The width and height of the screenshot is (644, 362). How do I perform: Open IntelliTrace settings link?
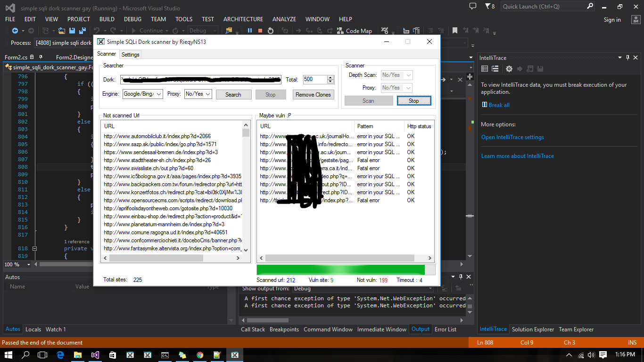pos(512,137)
